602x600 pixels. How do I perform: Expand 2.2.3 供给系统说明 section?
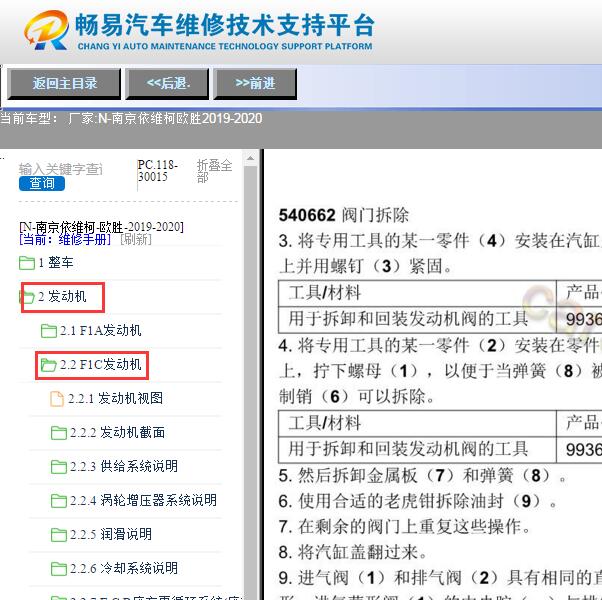click(124, 466)
